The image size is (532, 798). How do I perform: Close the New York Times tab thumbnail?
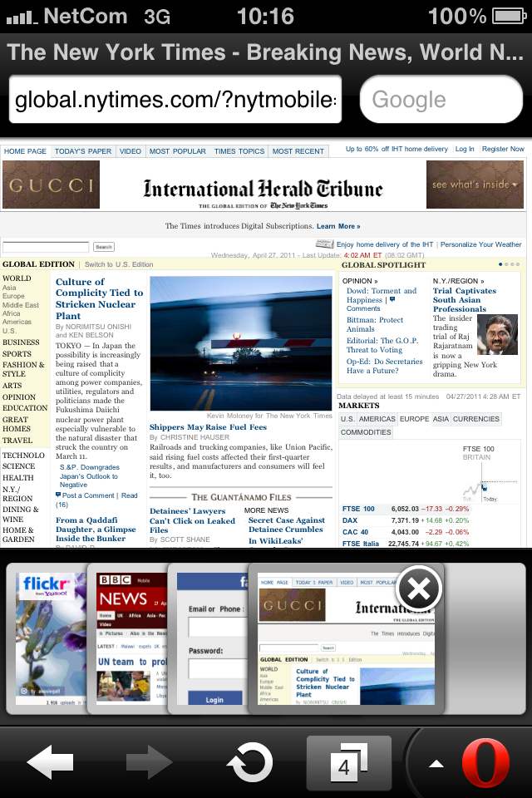coord(419,590)
